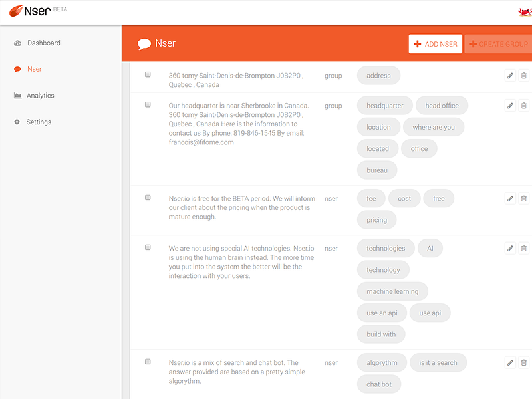This screenshot has height=399, width=532.
Task: Edit the search and chat bot entry
Action: point(510,362)
